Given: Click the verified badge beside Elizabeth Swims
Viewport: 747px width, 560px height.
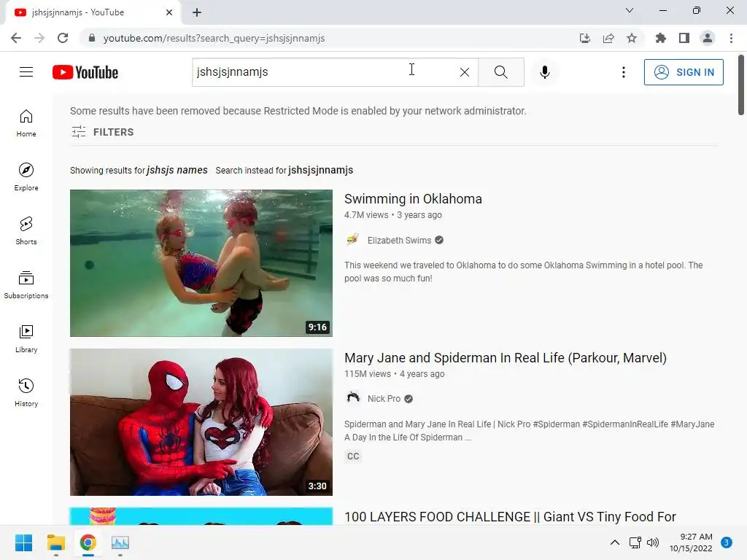Looking at the screenshot, I should [439, 241].
